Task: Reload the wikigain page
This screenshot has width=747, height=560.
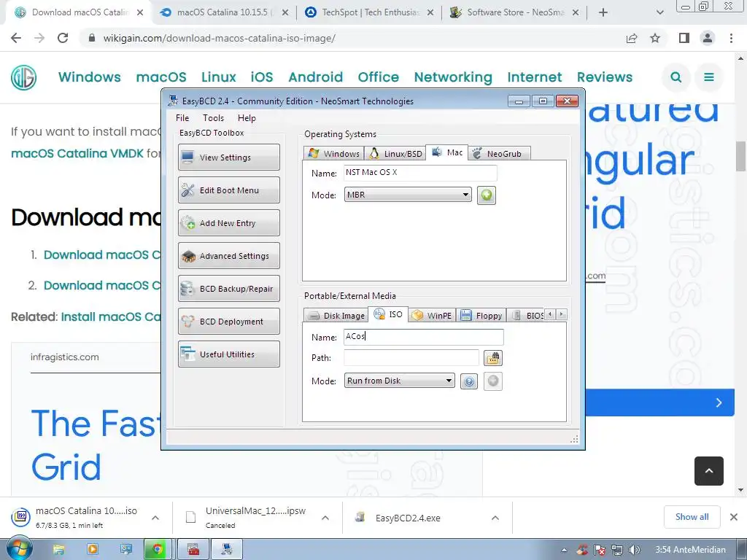Action: pos(63,38)
